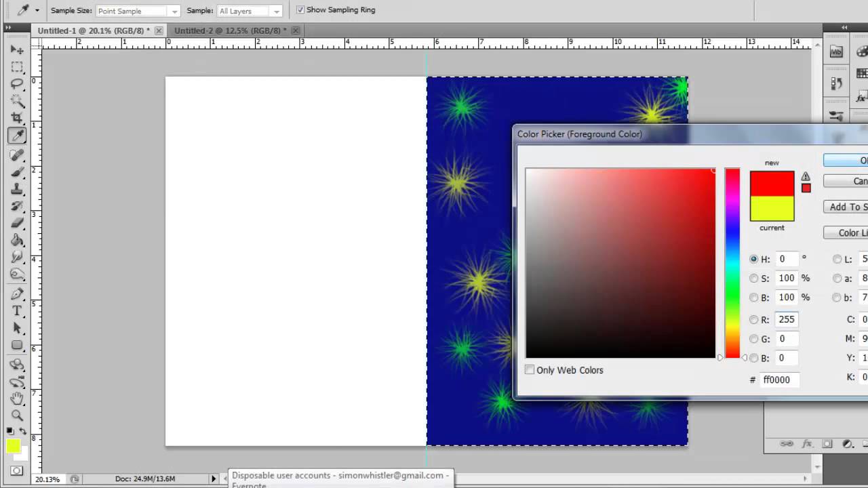Click the foreground color swatch in the toolbox
The image size is (868, 488).
click(13, 446)
